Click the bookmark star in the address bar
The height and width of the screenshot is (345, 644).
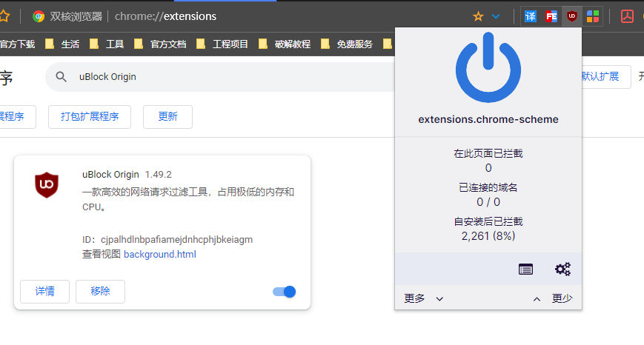click(478, 16)
